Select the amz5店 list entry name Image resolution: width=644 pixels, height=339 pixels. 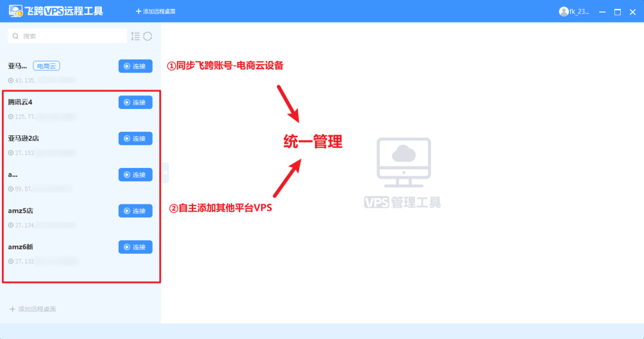(x=20, y=210)
